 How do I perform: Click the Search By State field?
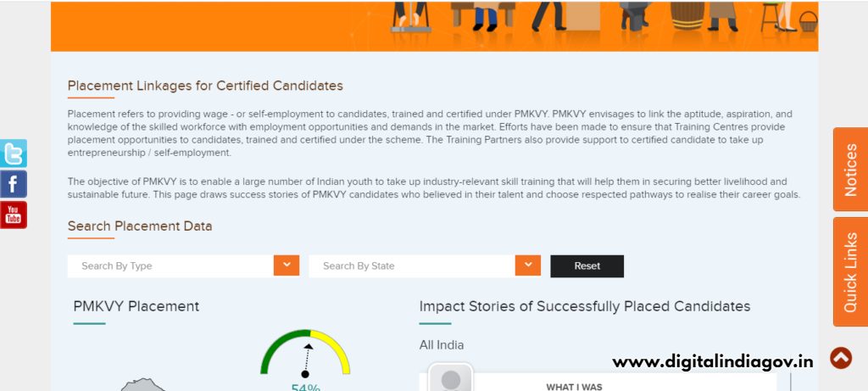tap(412, 265)
